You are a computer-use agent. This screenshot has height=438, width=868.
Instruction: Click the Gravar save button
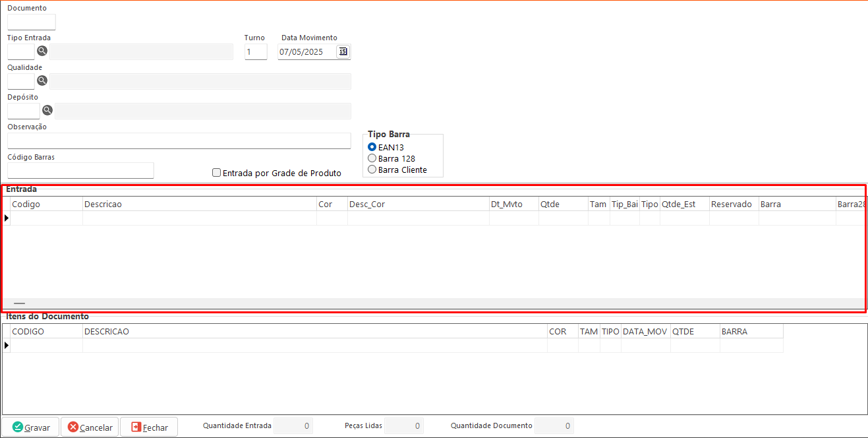click(x=31, y=427)
